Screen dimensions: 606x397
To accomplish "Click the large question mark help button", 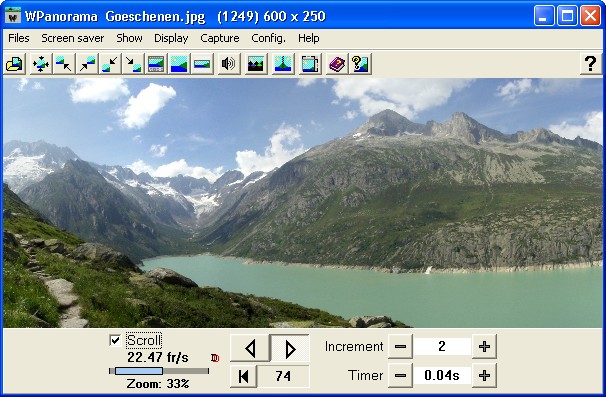I will tap(590, 64).
